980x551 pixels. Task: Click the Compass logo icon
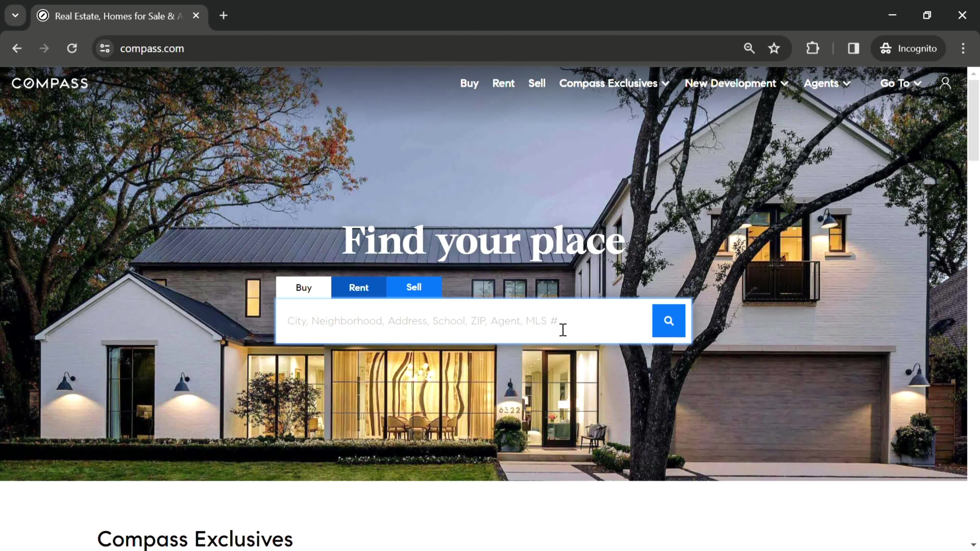[x=49, y=83]
